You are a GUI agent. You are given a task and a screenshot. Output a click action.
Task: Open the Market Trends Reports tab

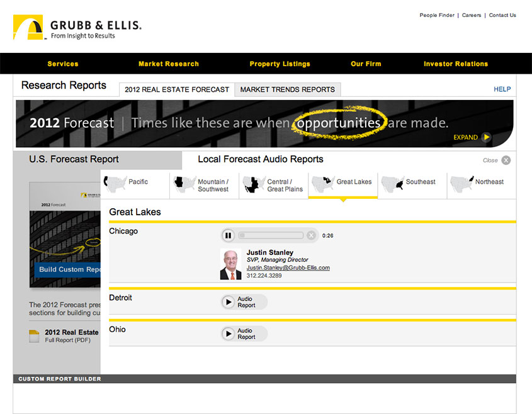click(x=287, y=89)
